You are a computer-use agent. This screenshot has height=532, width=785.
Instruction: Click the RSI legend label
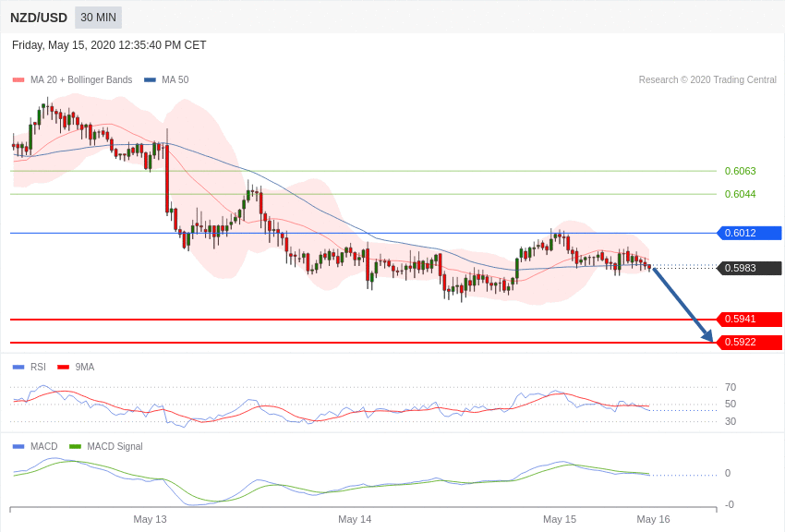click(x=38, y=367)
